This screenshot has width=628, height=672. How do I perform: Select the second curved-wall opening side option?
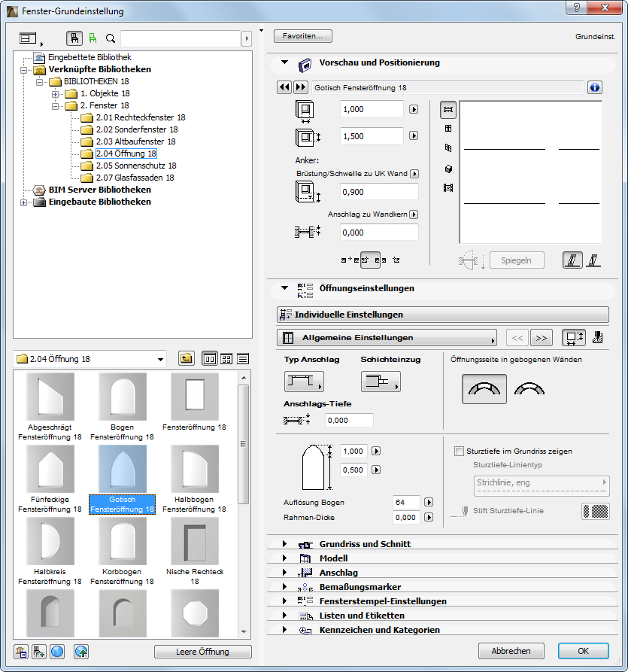[529, 389]
